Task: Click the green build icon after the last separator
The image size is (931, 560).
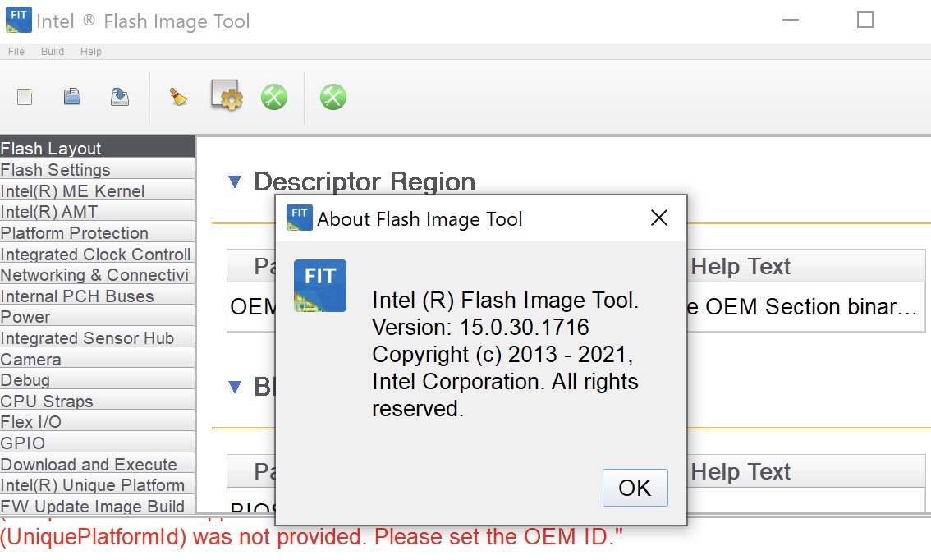Action: [332, 97]
